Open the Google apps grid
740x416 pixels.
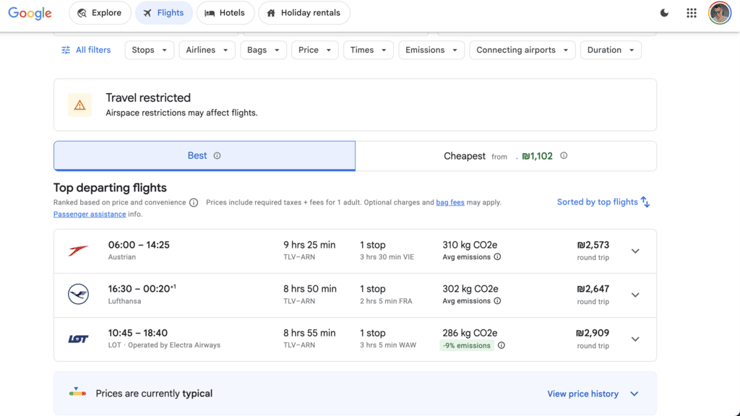[691, 13]
